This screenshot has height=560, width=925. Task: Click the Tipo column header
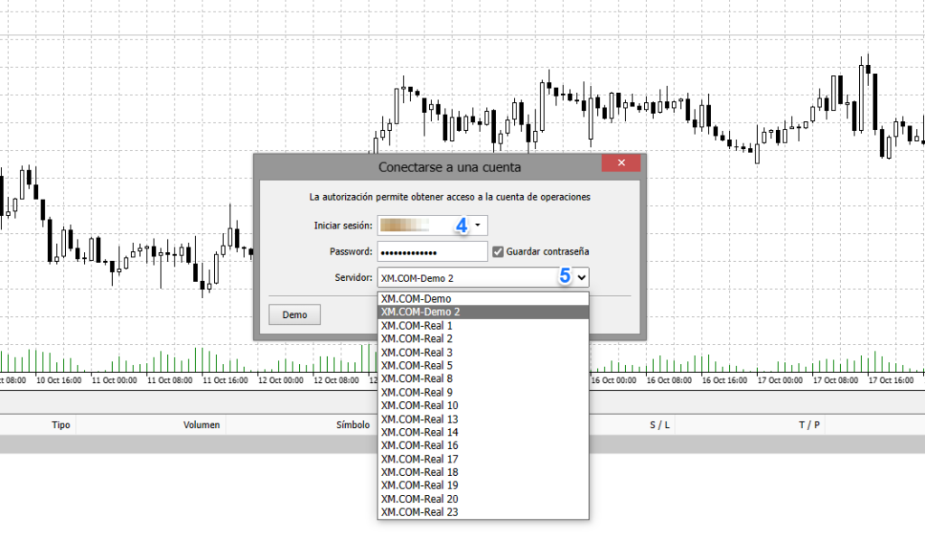(61, 425)
